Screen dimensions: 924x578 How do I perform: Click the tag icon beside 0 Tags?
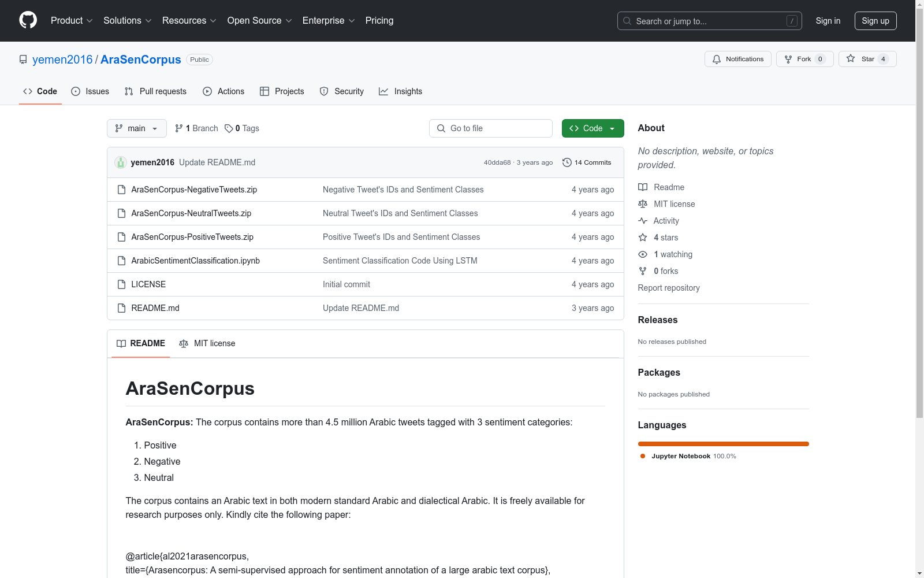[229, 128]
